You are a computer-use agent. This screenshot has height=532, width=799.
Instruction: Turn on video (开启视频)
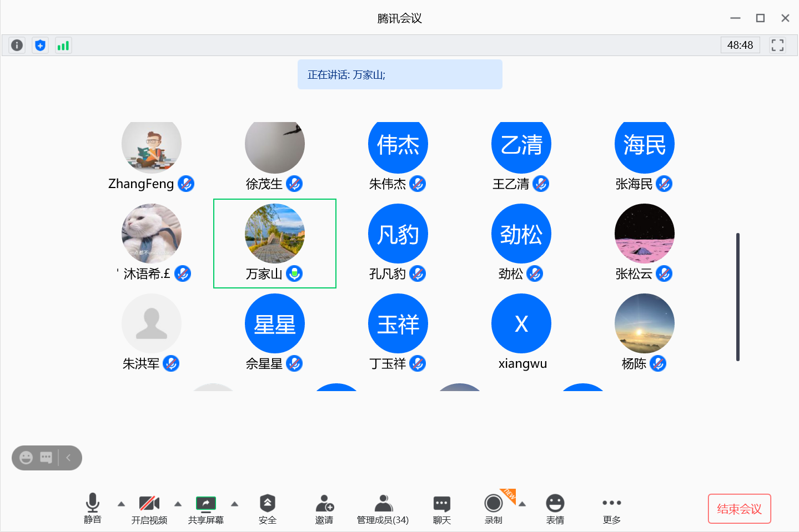[149, 509]
